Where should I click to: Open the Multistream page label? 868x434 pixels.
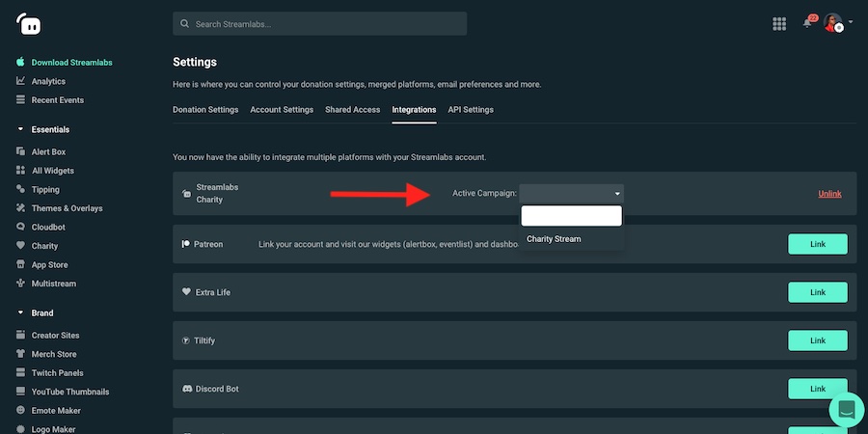54,284
